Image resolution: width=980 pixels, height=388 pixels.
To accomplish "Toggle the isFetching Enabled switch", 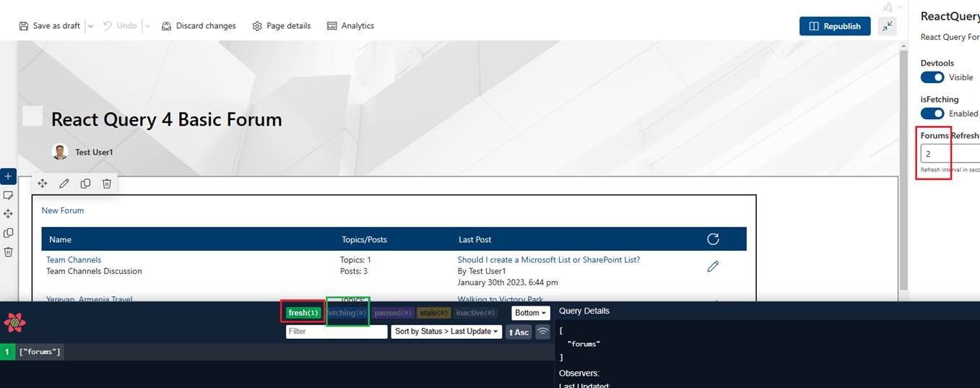I will point(932,113).
